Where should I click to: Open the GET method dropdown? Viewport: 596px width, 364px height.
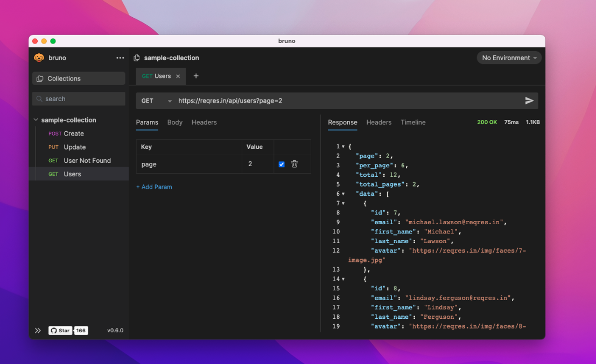(157, 101)
